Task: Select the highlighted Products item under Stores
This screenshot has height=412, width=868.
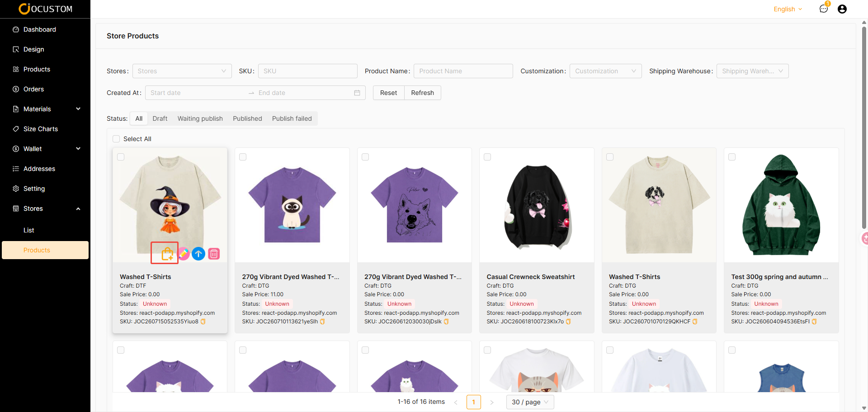Action: (45, 250)
